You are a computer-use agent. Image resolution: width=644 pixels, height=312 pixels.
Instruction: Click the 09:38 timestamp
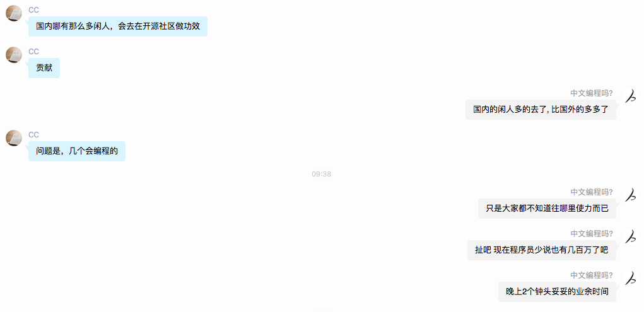click(322, 174)
